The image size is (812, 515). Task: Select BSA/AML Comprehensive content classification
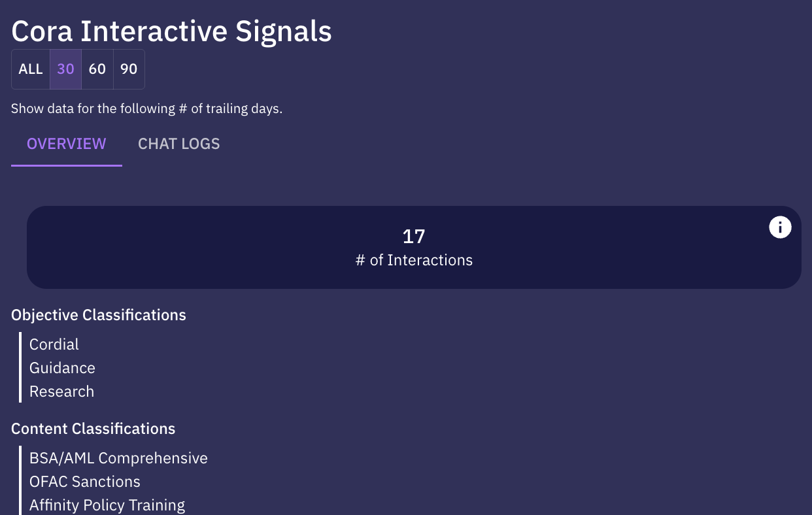(x=118, y=458)
